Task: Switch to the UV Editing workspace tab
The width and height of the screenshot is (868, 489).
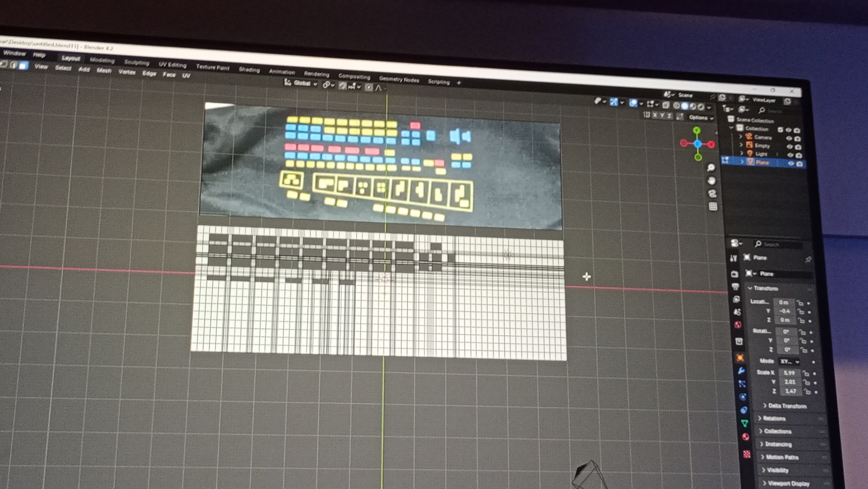Action: click(172, 65)
